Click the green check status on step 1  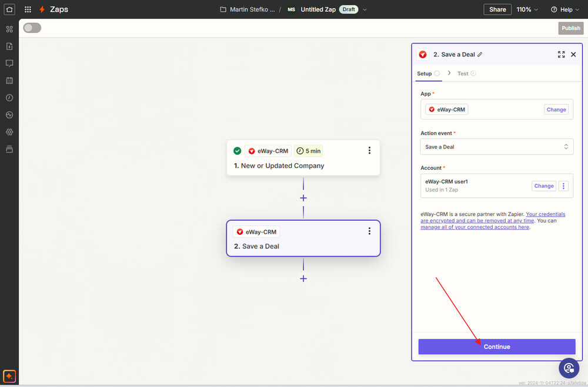238,150
